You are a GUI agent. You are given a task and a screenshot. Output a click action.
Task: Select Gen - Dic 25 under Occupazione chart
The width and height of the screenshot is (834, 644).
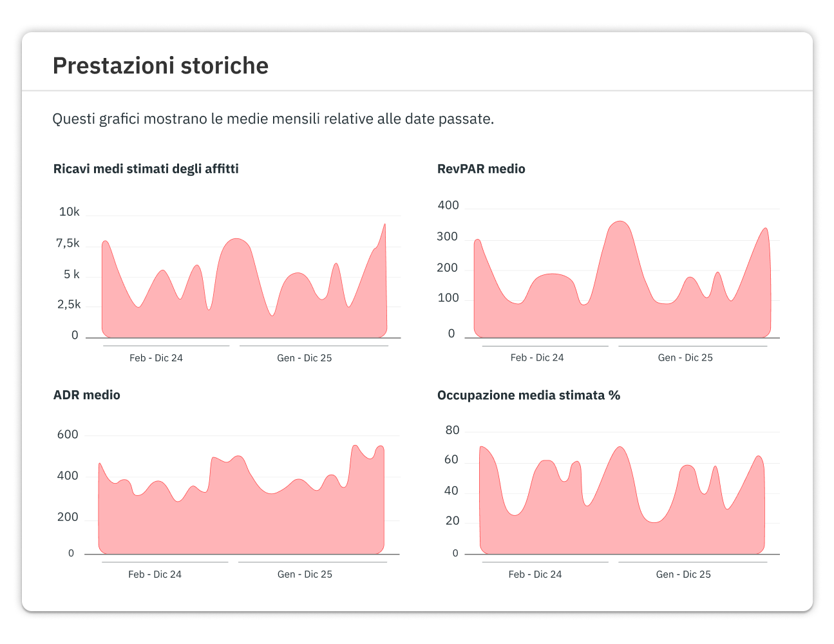[x=683, y=574]
